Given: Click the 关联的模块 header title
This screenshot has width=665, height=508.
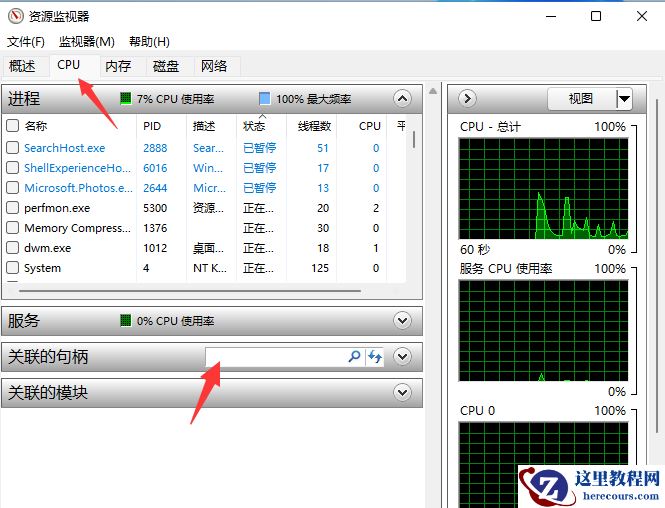Looking at the screenshot, I should click(48, 392).
